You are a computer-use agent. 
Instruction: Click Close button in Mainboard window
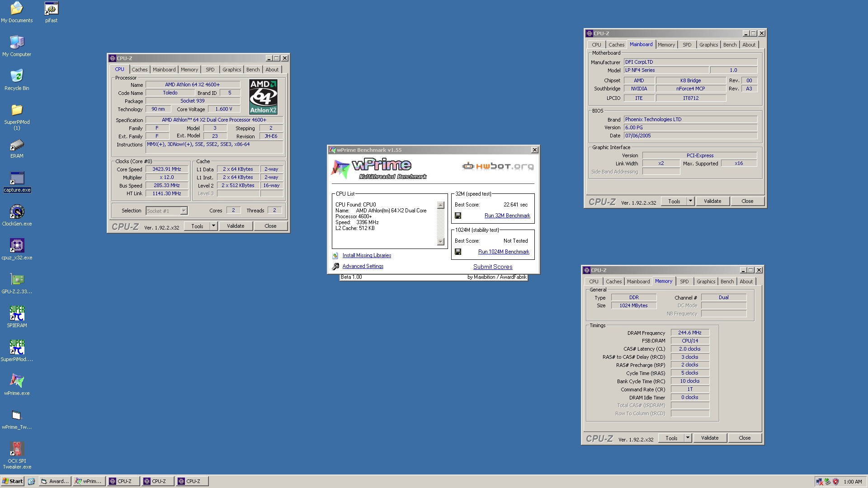click(747, 201)
